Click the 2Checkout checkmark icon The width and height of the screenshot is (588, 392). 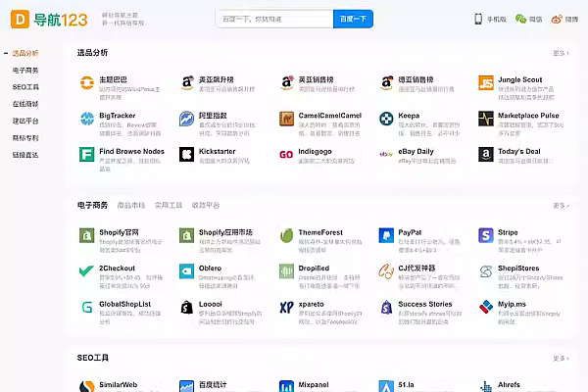(x=87, y=271)
